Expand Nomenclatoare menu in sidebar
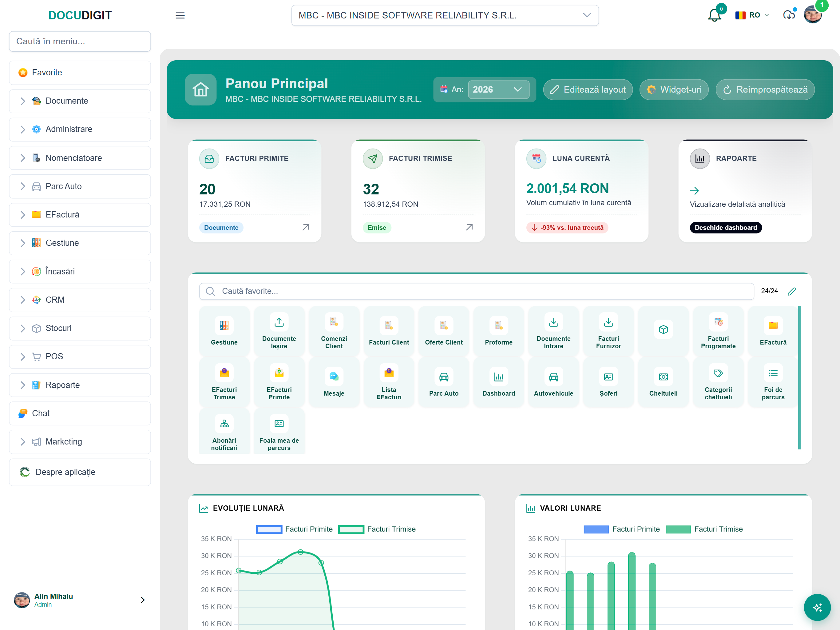This screenshot has width=840, height=630. pyautogui.click(x=80, y=158)
